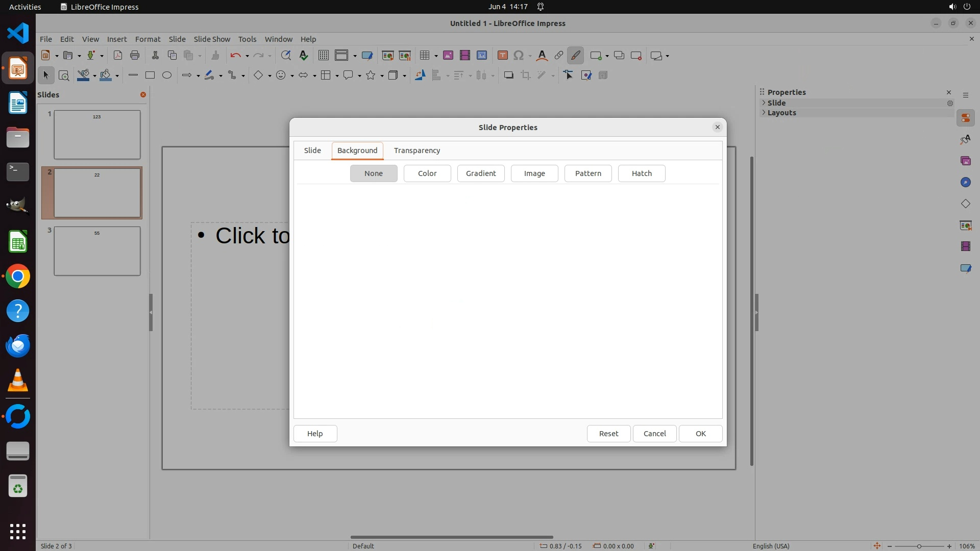Select the Ellipse drawing tool
Screen dimensions: 980x551
(x=167, y=76)
